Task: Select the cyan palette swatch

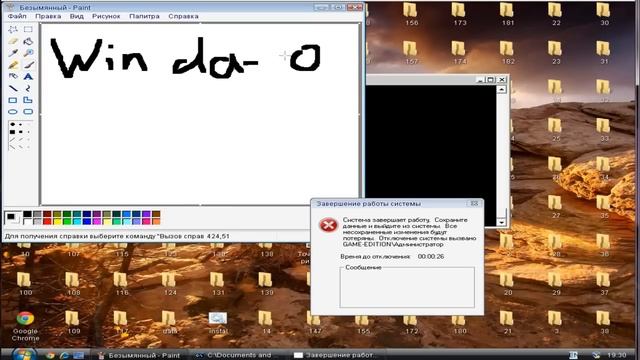Action: coord(77,221)
